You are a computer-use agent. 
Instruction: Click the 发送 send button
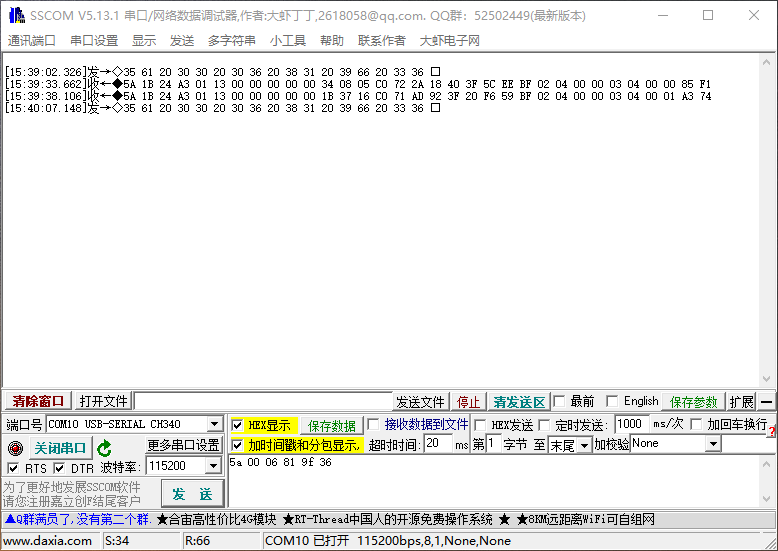tap(193, 494)
